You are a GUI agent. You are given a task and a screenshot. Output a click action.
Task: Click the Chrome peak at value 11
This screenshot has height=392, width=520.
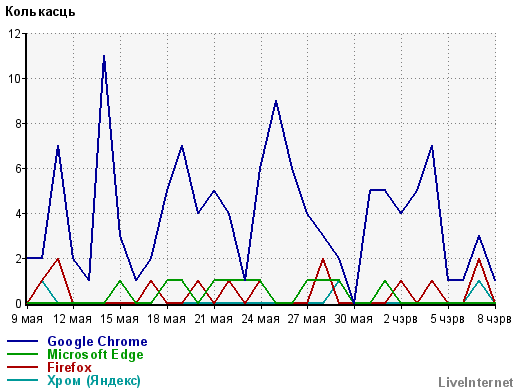(104, 56)
